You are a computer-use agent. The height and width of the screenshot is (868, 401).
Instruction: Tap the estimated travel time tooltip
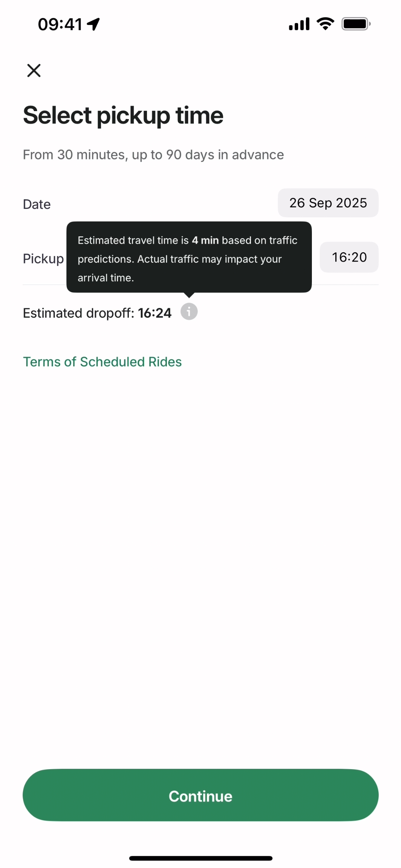[189, 259]
